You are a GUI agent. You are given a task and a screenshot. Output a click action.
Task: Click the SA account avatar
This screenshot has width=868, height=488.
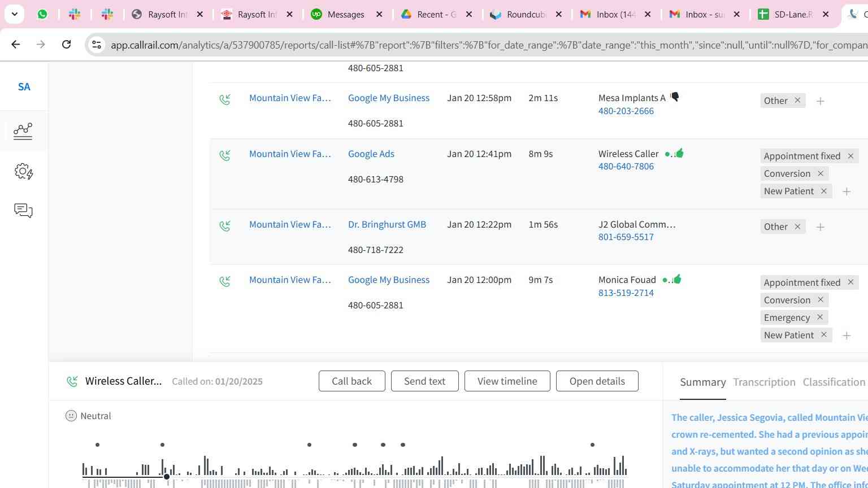click(x=24, y=87)
